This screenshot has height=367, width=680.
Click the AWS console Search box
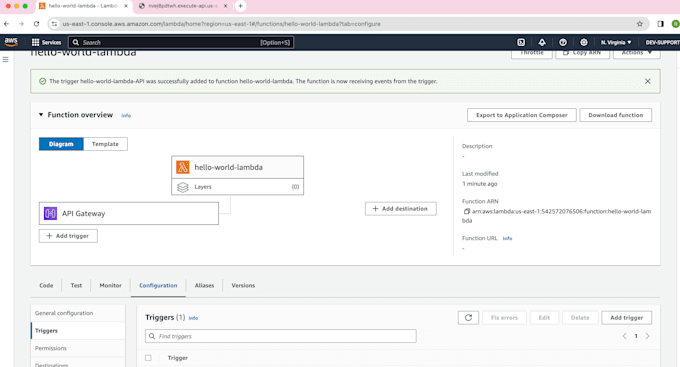(181, 42)
